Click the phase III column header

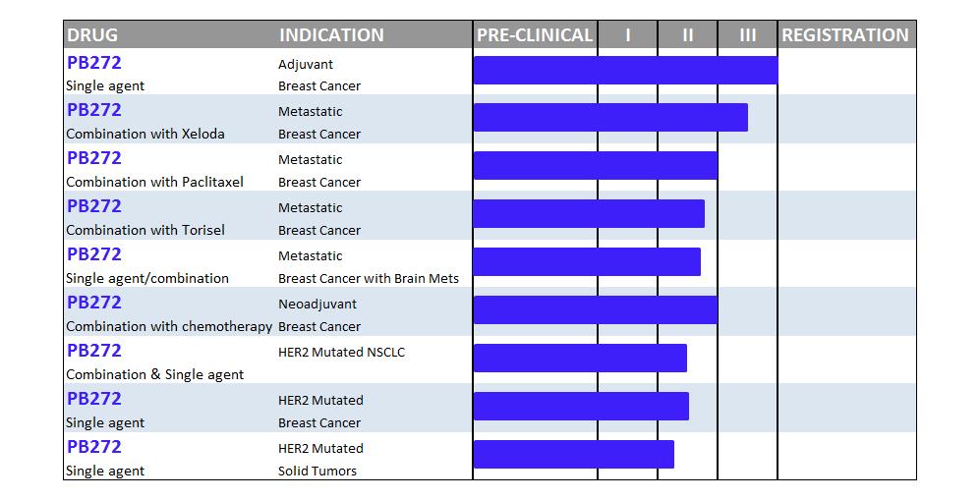point(748,35)
